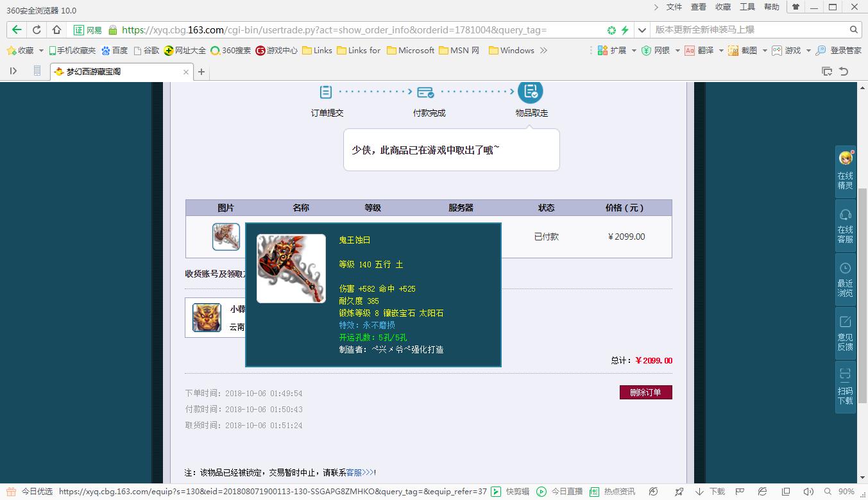
Task: Expand the 扩展 extensions dropdown
Action: pos(634,51)
